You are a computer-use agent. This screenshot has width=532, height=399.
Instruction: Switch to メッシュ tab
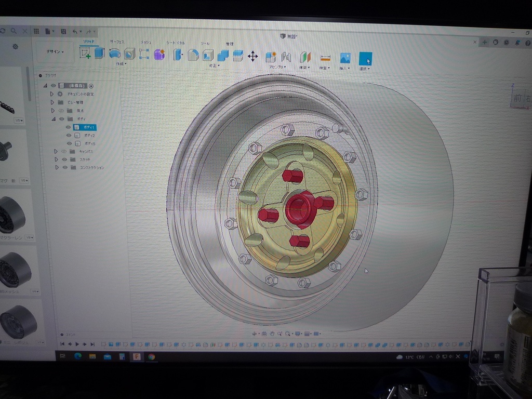146,43
